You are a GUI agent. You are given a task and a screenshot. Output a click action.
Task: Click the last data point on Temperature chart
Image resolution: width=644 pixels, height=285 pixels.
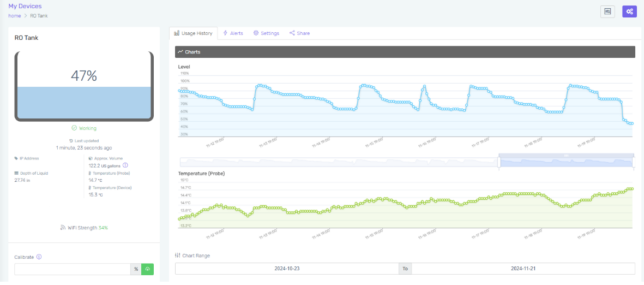click(633, 189)
